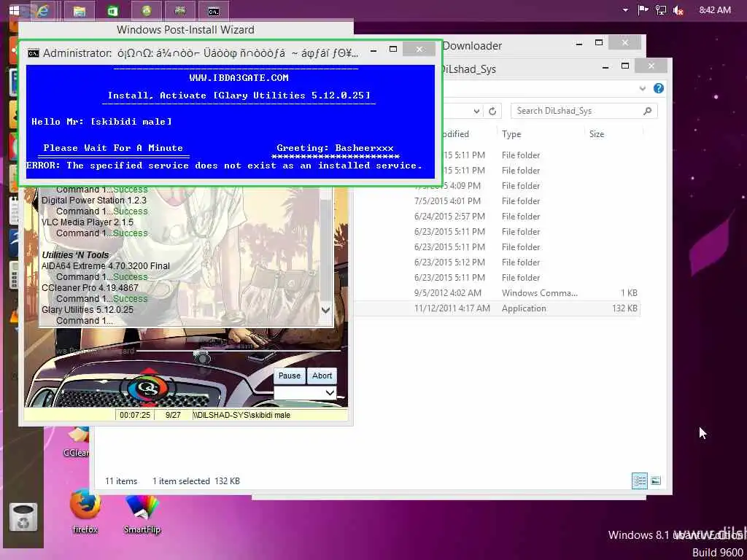Open File Explorer from the taskbar
This screenshot has height=560, width=747.
point(79,10)
